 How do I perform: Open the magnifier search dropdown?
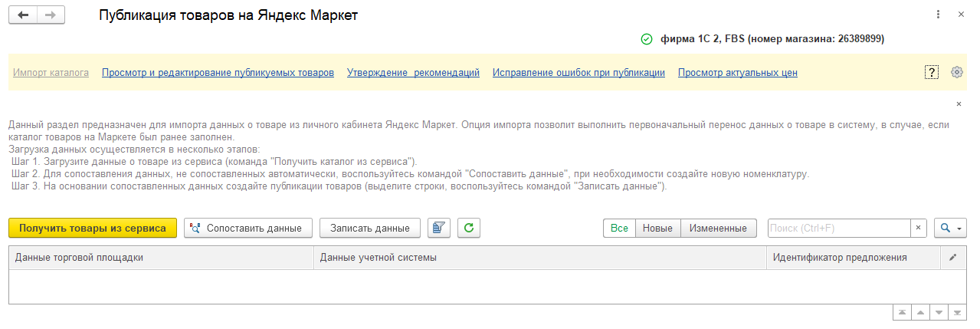pyautogui.click(x=950, y=229)
